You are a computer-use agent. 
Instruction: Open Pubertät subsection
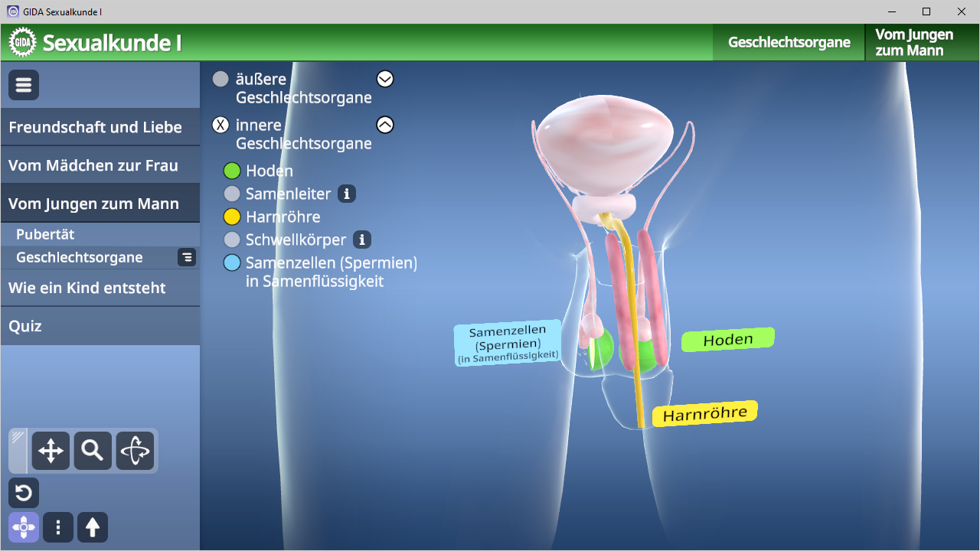(100, 234)
